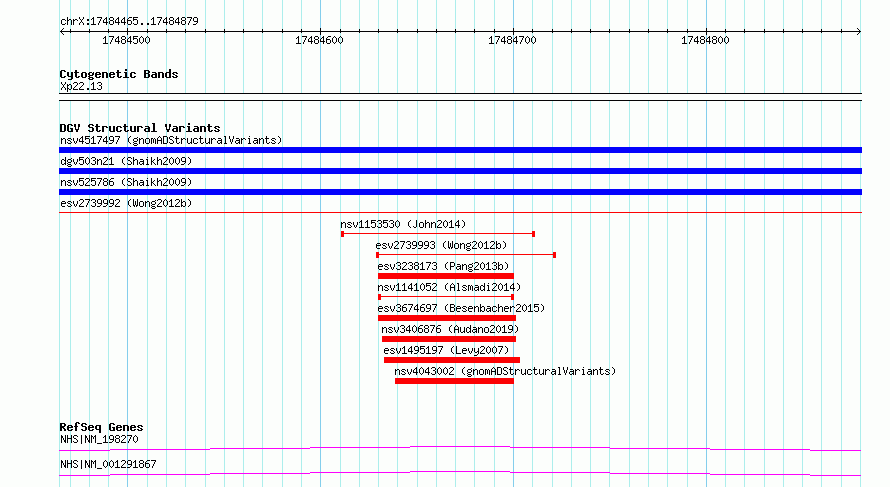Open the nsv3406876 (Audano2019) variant label

click(x=450, y=329)
